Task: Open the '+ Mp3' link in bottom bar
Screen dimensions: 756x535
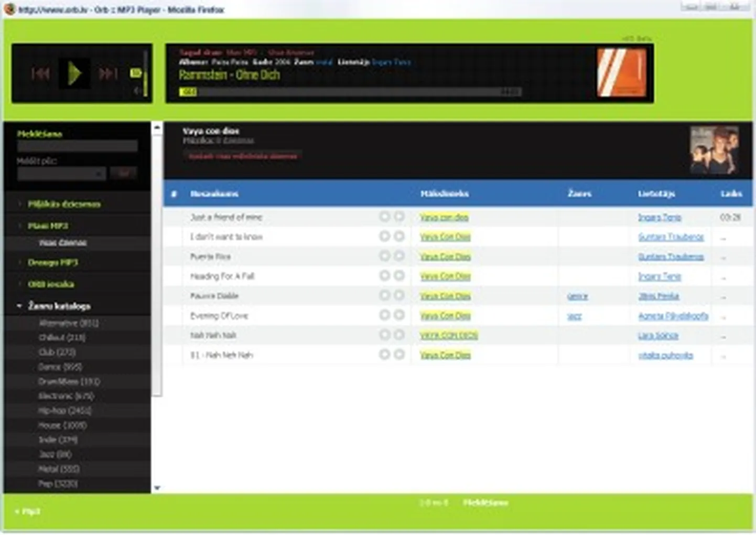Action: click(27, 511)
